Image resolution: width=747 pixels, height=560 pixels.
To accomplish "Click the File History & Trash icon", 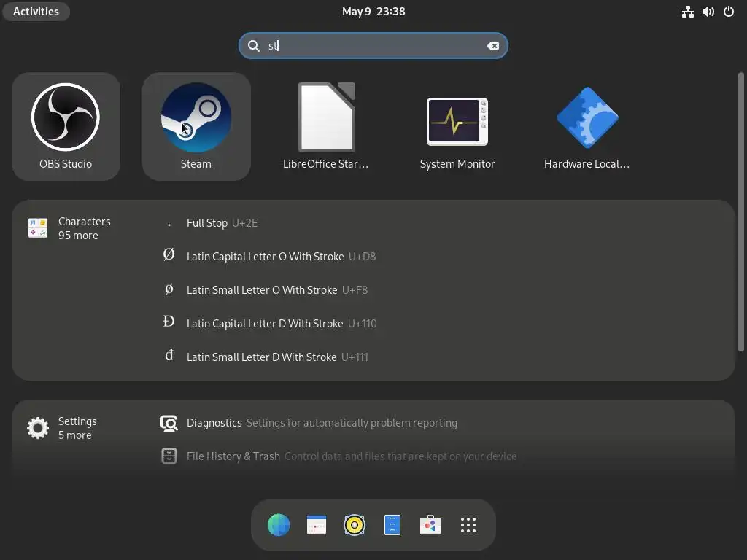I will 169,456.
